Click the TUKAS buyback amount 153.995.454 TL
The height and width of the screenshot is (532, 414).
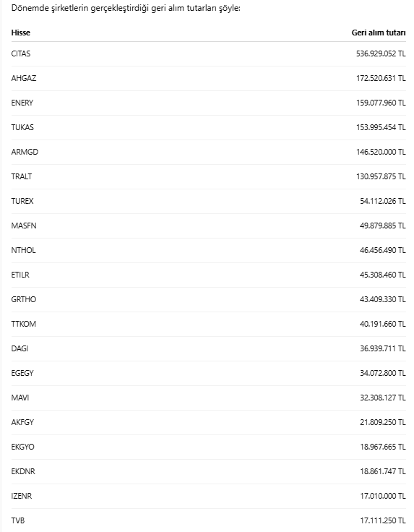point(381,127)
